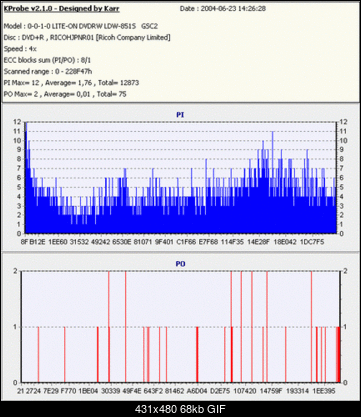Click the ECC blocks sum (PI/PO) line
This screenshot has width=361, height=417.
[x=47, y=60]
